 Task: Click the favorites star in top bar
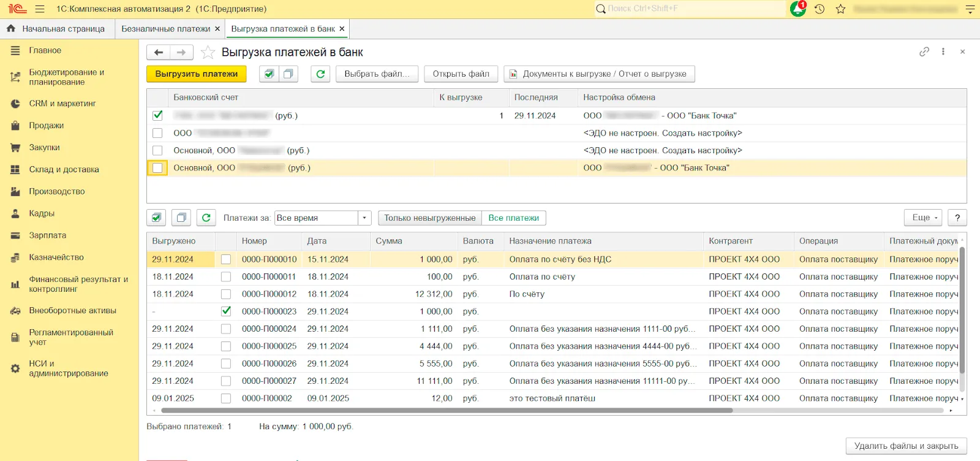[x=840, y=9]
